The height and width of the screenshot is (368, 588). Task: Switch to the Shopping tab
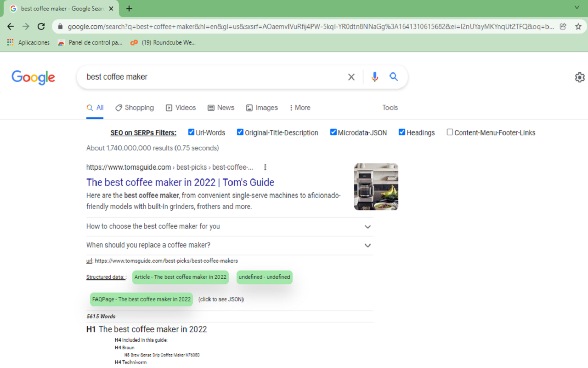tap(135, 108)
